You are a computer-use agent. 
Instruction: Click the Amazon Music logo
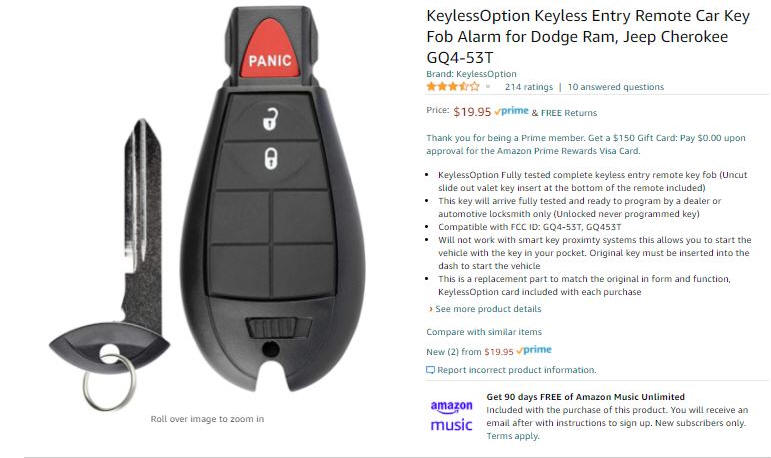(x=451, y=416)
